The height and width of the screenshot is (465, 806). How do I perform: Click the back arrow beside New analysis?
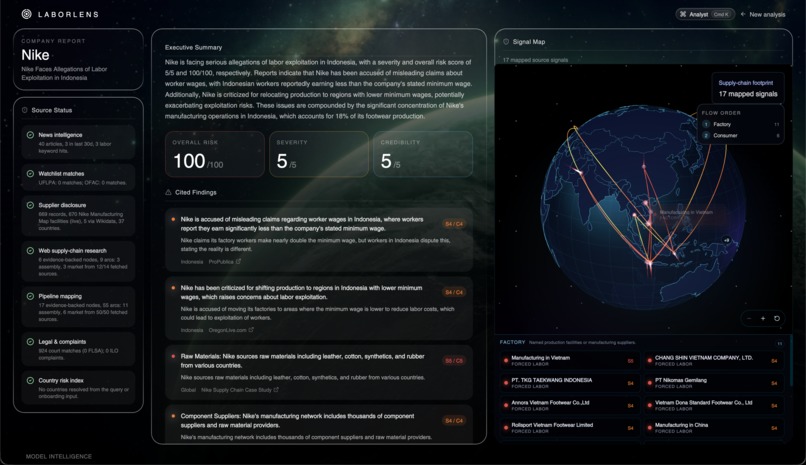(743, 14)
